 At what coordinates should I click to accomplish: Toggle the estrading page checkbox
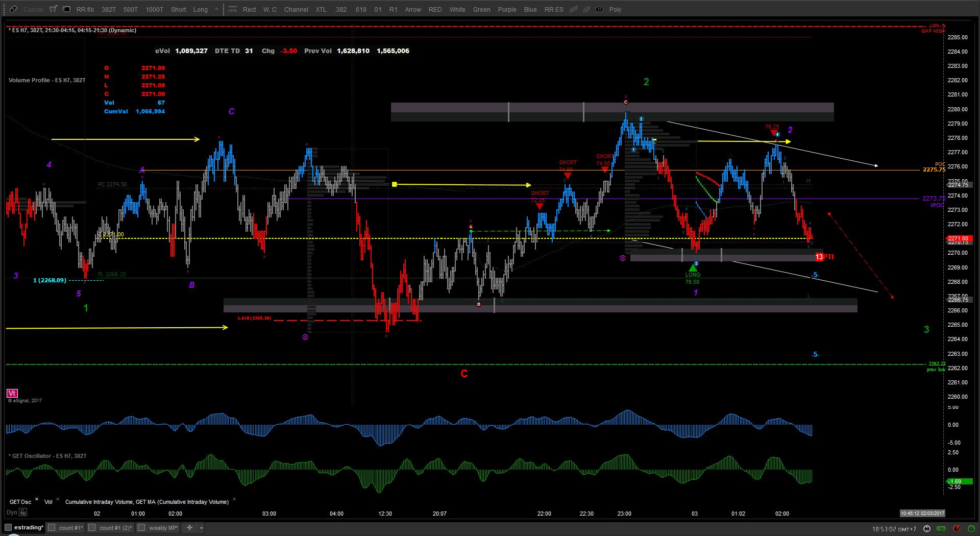click(7, 527)
